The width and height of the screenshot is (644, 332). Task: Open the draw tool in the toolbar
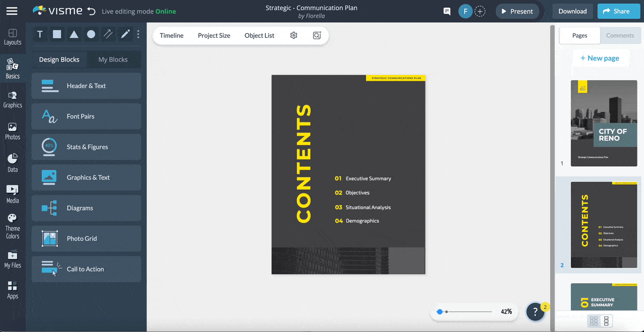tap(125, 34)
